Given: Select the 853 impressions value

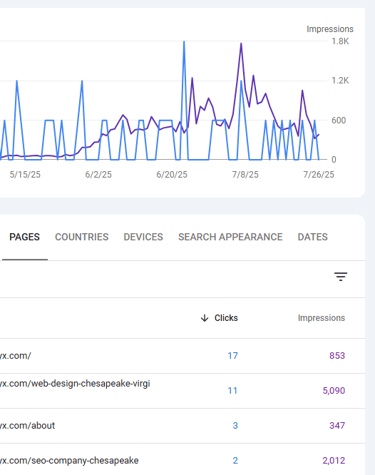Looking at the screenshot, I should point(337,356).
